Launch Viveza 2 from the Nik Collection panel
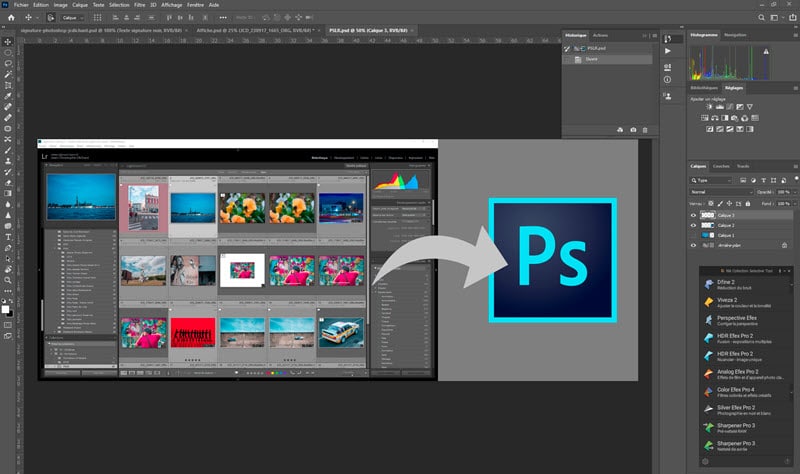800x474 pixels. (746, 303)
